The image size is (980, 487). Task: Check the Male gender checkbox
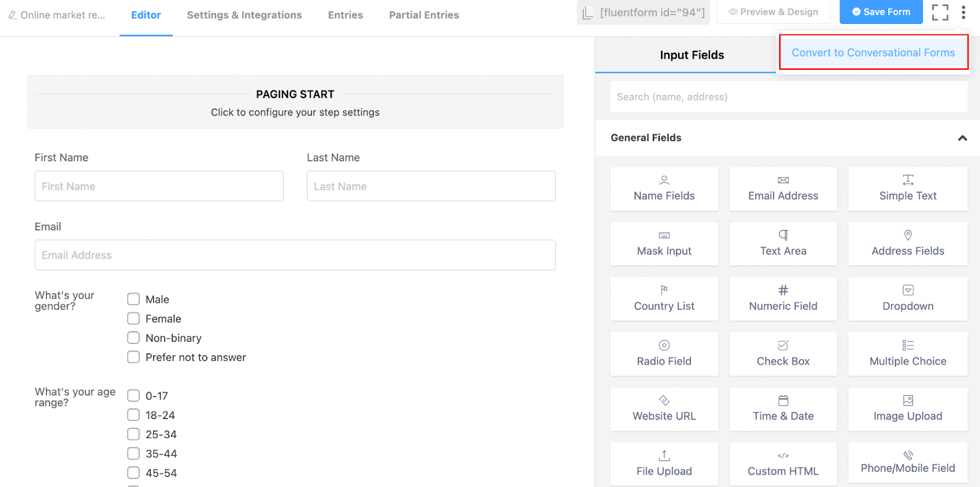click(x=134, y=300)
